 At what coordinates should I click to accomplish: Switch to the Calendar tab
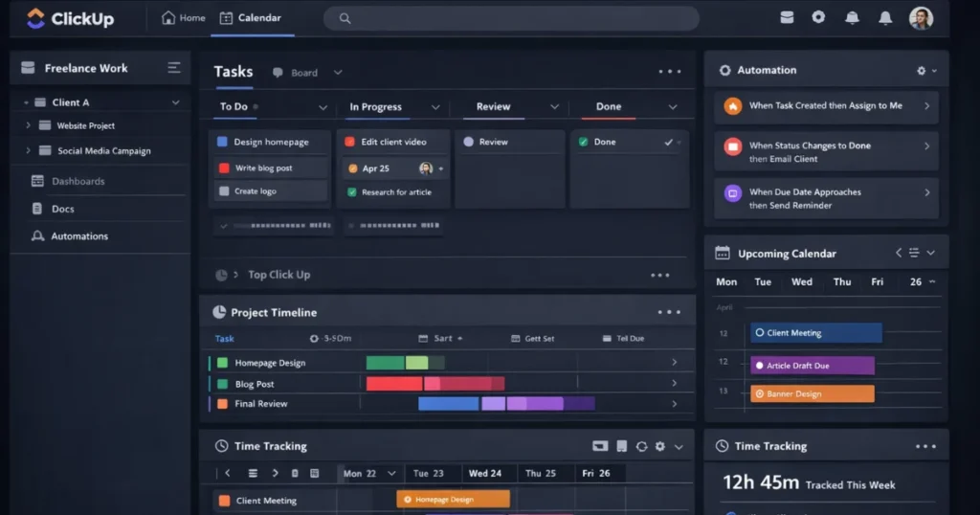(x=251, y=18)
